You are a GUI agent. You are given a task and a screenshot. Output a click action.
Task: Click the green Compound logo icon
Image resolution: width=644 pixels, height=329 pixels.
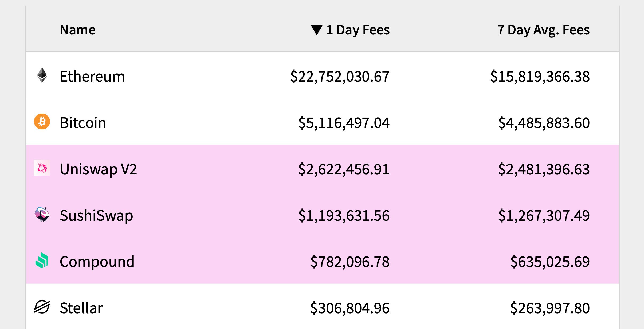[42, 260]
